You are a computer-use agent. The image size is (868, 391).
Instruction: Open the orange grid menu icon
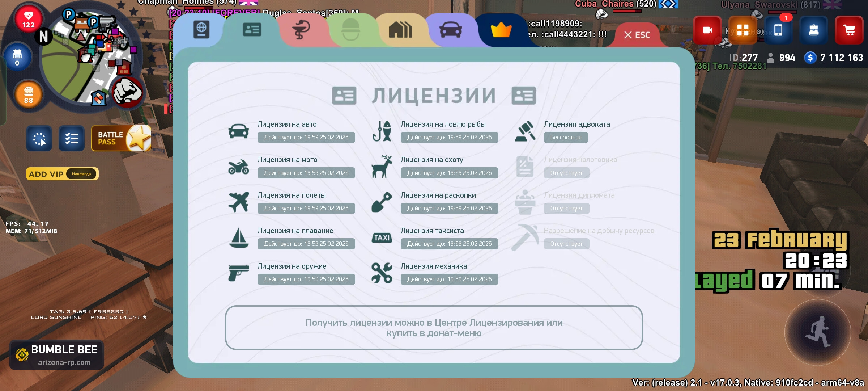[x=743, y=30]
